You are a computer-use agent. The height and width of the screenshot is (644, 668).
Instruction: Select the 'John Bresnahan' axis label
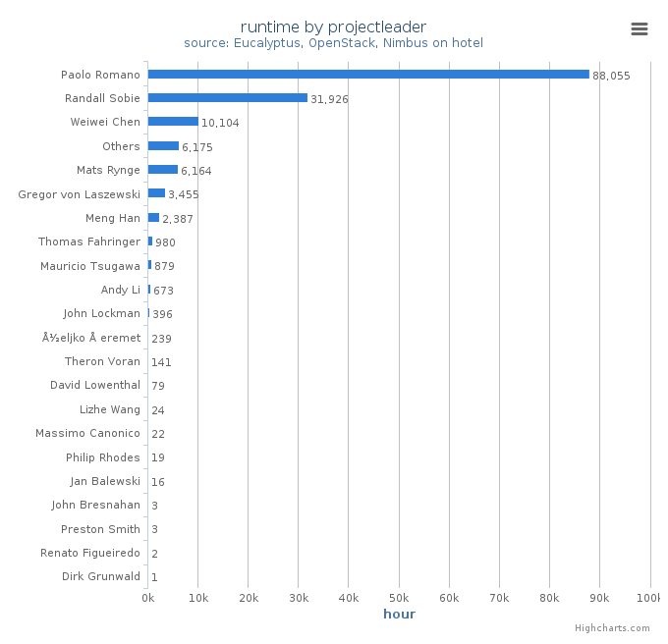(95, 505)
